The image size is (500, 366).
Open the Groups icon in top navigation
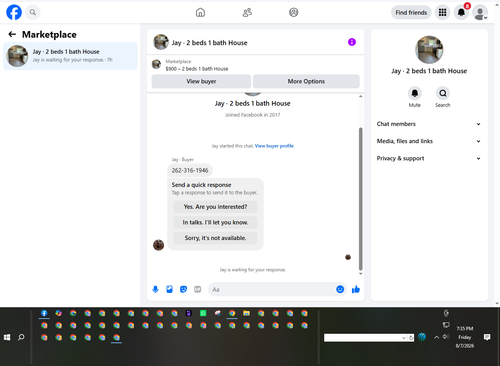click(x=294, y=13)
